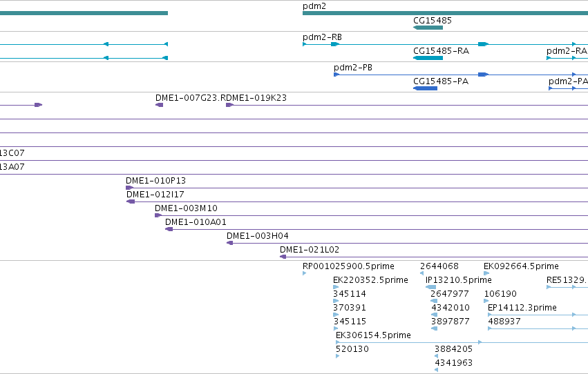Select the EK306154.5prime EST label
This screenshot has width=588, height=374.
pyautogui.click(x=373, y=335)
